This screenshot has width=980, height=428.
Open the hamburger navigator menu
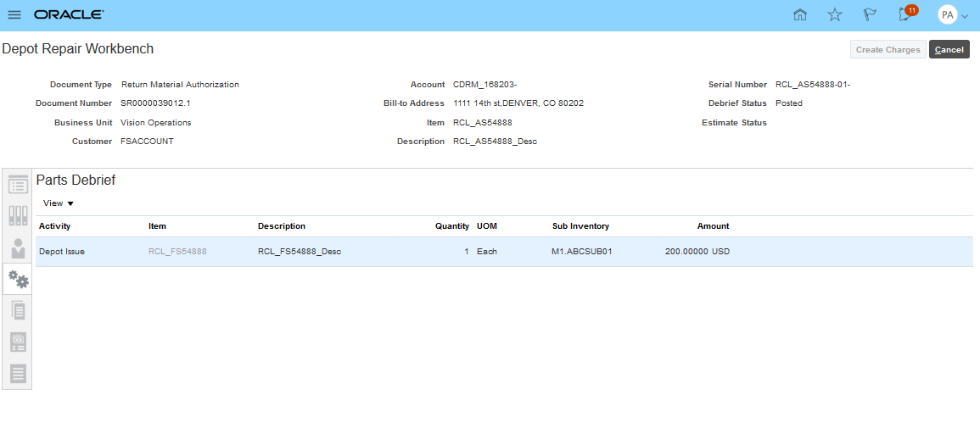(14, 15)
